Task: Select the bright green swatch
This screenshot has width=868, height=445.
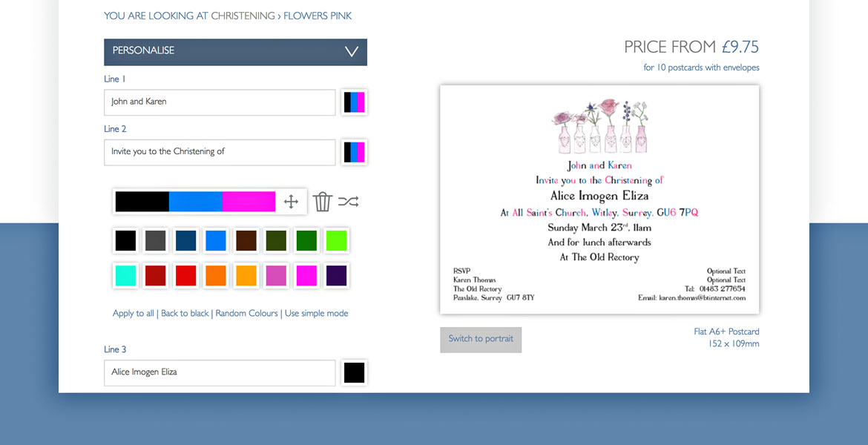Action: (x=336, y=240)
